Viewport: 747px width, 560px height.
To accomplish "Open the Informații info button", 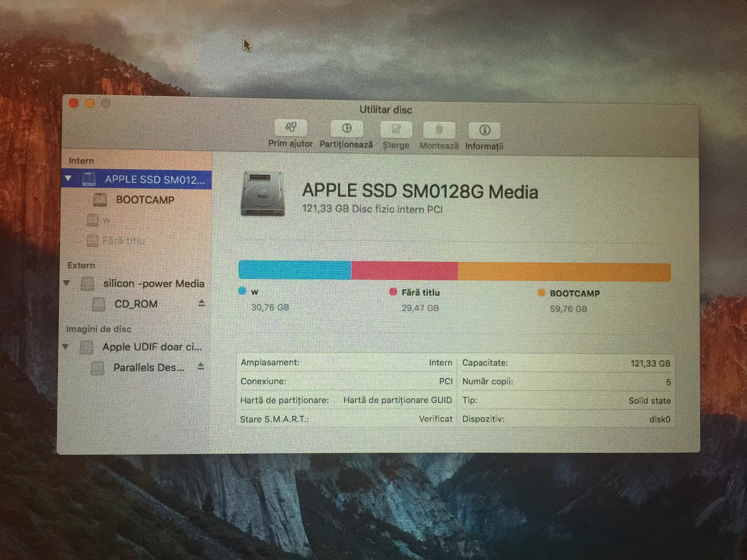I will click(485, 131).
